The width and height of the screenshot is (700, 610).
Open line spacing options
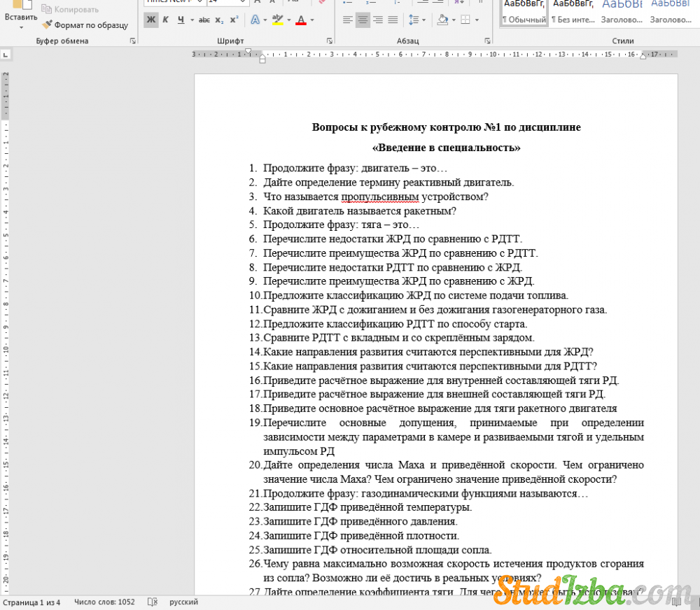click(x=414, y=20)
